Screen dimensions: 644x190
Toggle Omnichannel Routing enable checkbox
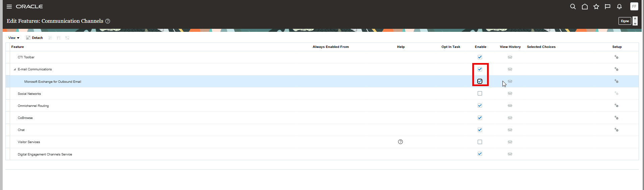(480, 106)
